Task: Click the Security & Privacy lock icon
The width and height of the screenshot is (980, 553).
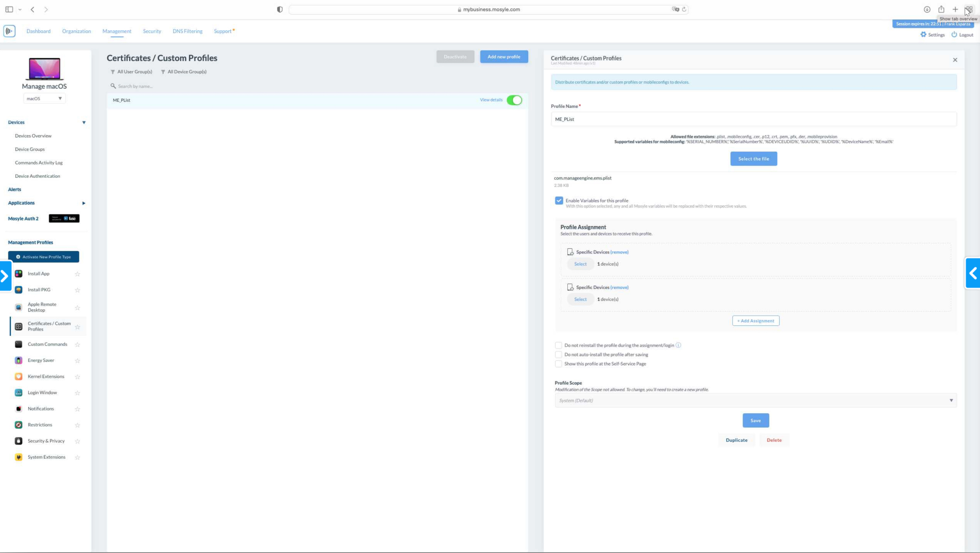Action: coord(18,441)
